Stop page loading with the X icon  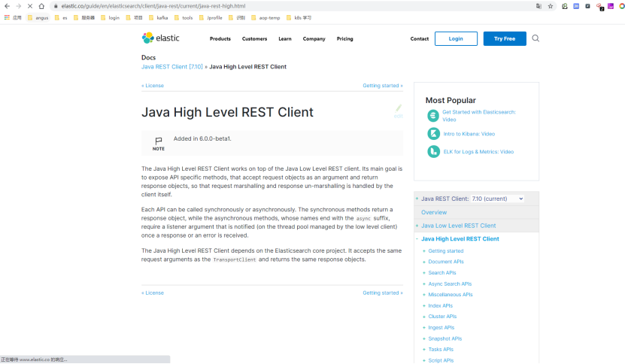click(x=30, y=6)
